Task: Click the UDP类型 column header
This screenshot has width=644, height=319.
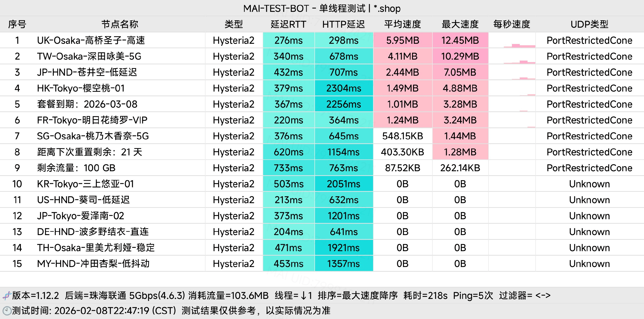Action: (x=589, y=24)
